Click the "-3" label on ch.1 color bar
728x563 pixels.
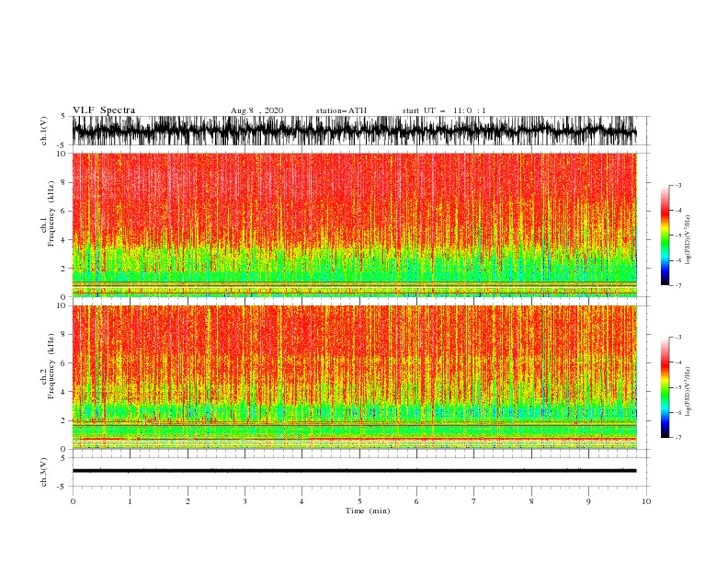click(x=678, y=185)
